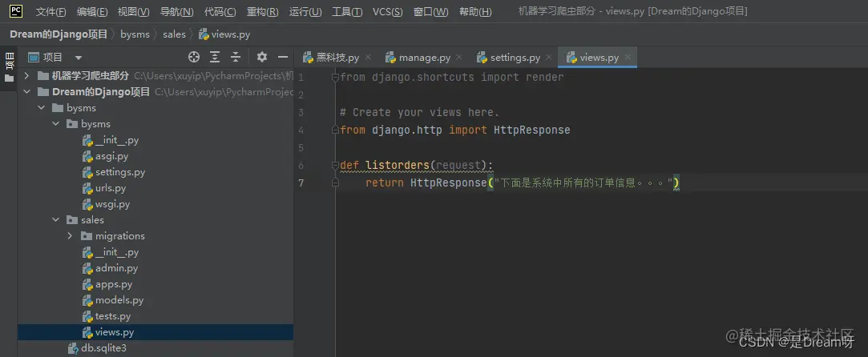Click the db.sqlite3 database file icon
This screenshot has height=357, width=868.
(72, 349)
